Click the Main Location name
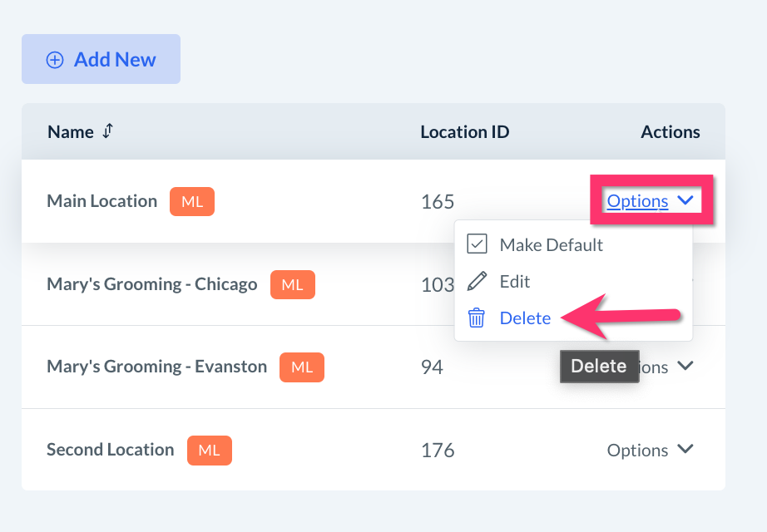The width and height of the screenshot is (767, 532). pyautogui.click(x=101, y=201)
